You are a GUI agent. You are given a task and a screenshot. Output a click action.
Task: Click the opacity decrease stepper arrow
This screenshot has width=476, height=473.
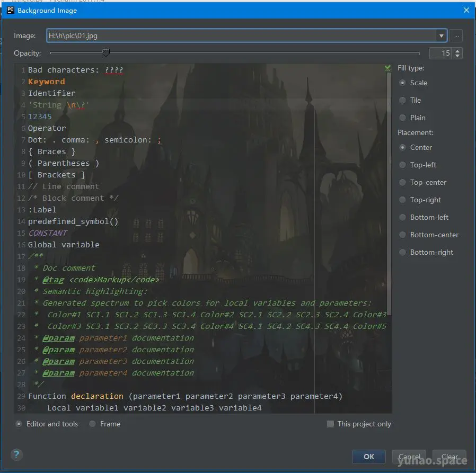tap(457, 56)
